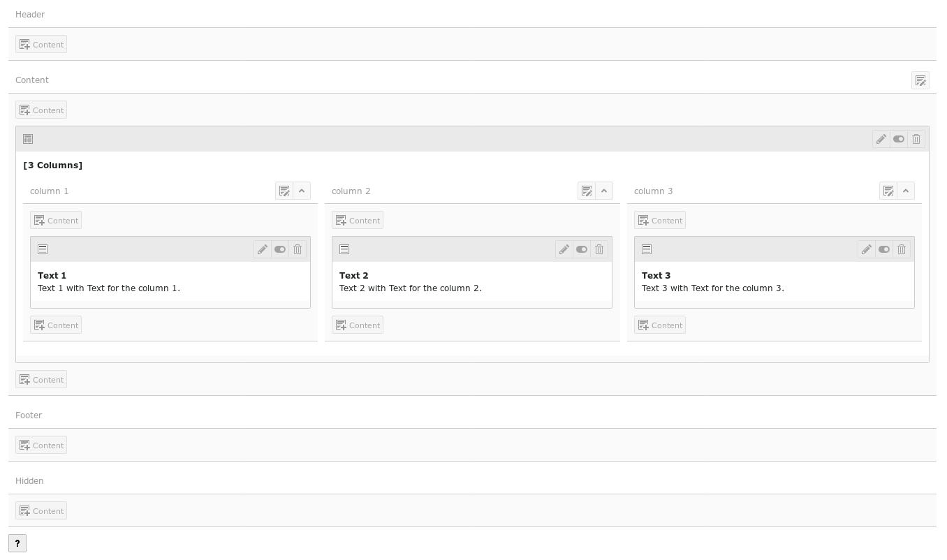Hide the Text 2 element
This screenshot has height=560, width=947.
[x=582, y=249]
